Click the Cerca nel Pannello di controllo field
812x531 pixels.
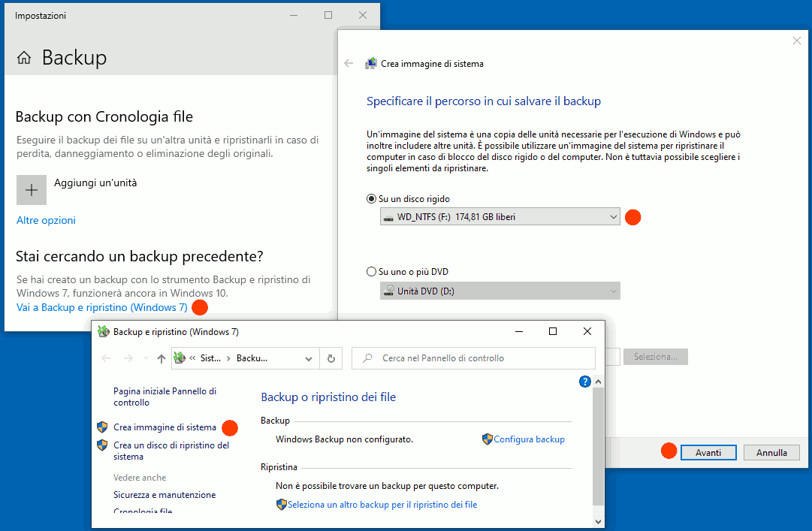[x=473, y=358]
